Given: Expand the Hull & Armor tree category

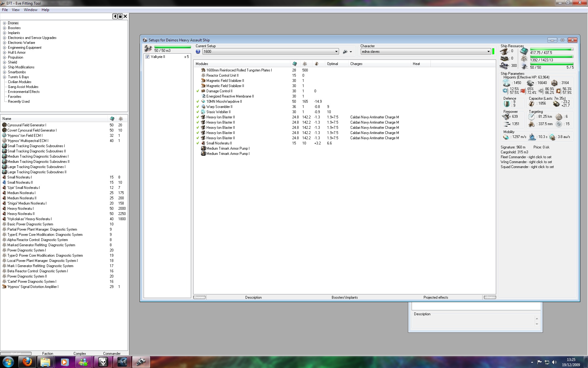Looking at the screenshot, I should click(x=5, y=52).
